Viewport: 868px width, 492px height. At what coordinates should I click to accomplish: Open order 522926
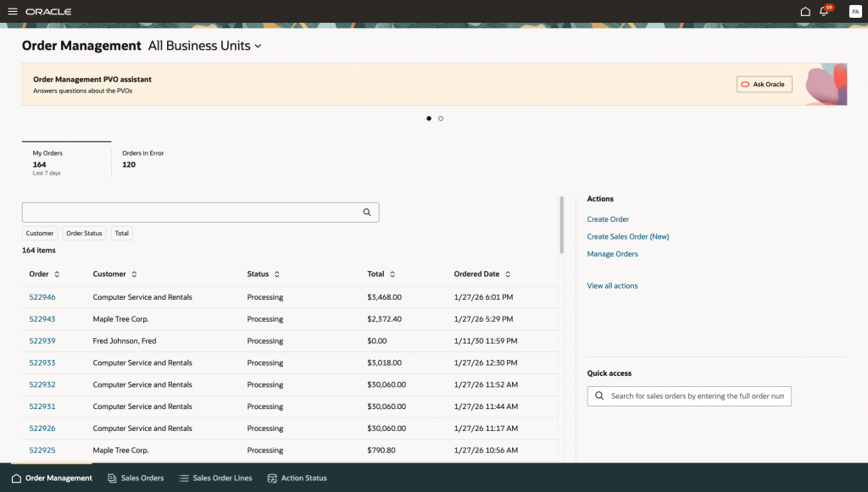click(42, 428)
